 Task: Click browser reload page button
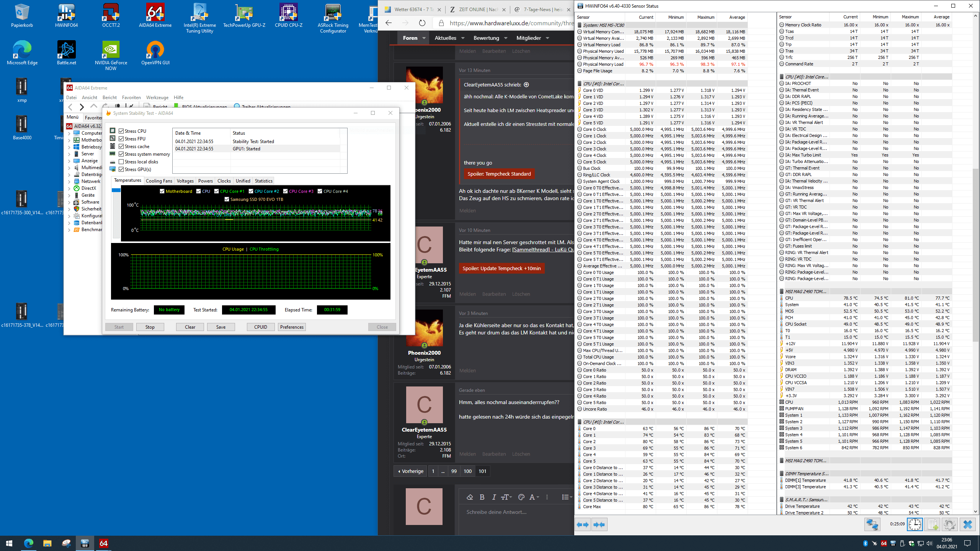tap(422, 23)
